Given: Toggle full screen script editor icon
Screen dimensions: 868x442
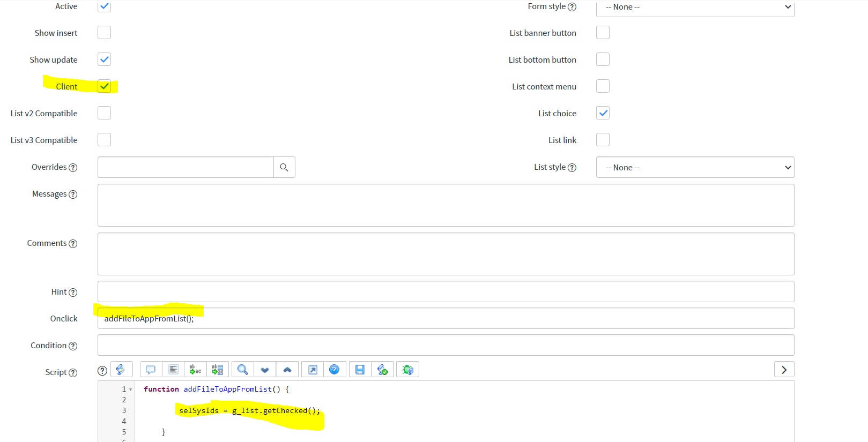Looking at the screenshot, I should (313, 370).
